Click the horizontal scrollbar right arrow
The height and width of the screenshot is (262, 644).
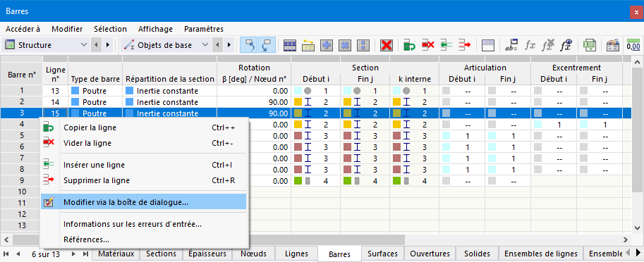[625, 239]
